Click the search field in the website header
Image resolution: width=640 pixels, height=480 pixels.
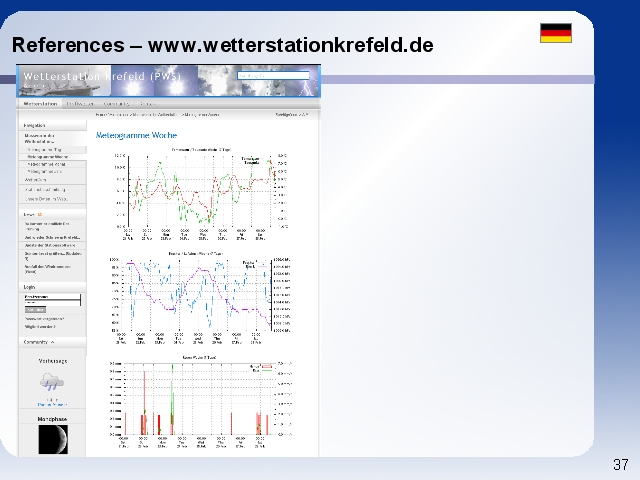[273, 76]
